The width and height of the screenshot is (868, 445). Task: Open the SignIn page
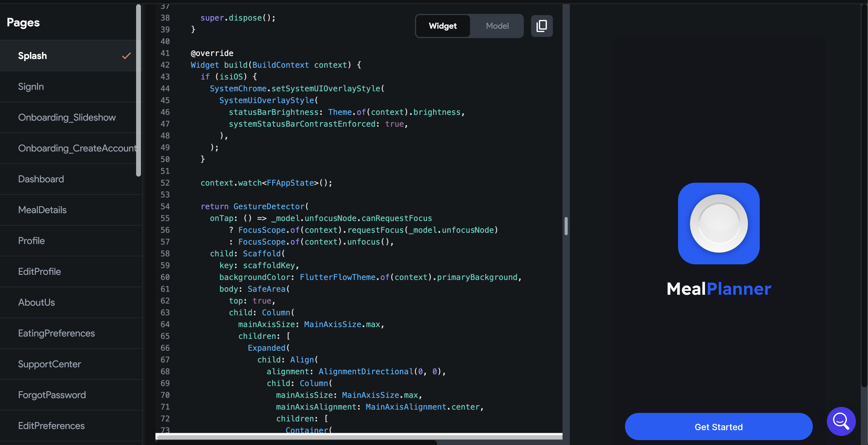point(31,86)
